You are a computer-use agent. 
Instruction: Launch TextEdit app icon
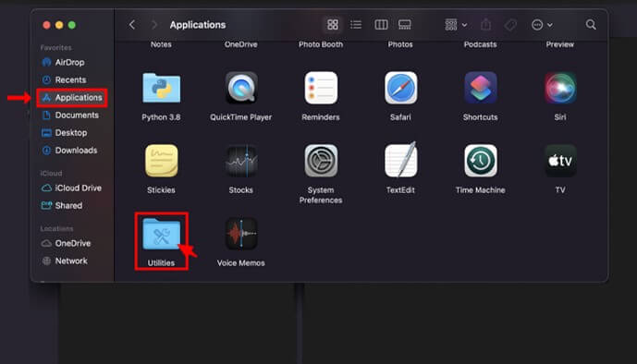point(400,160)
